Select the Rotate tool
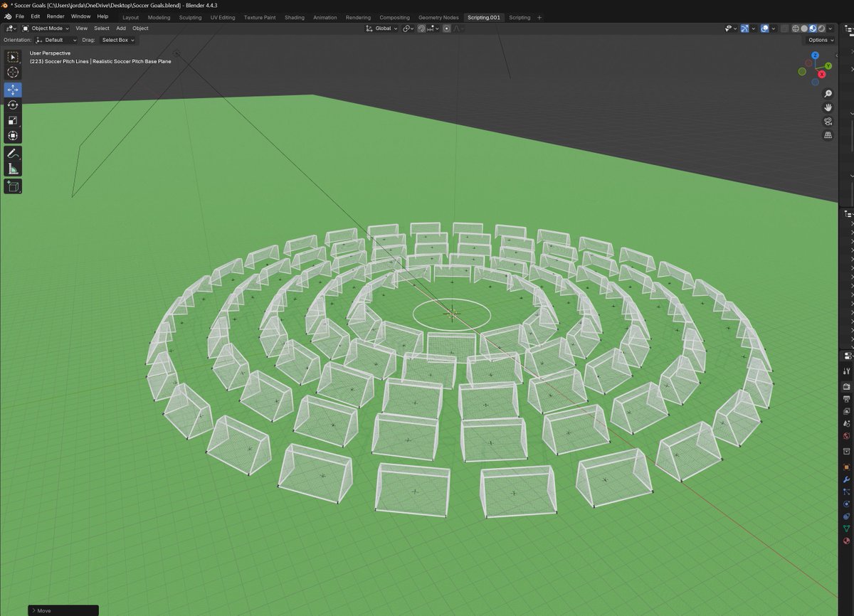 (13, 105)
